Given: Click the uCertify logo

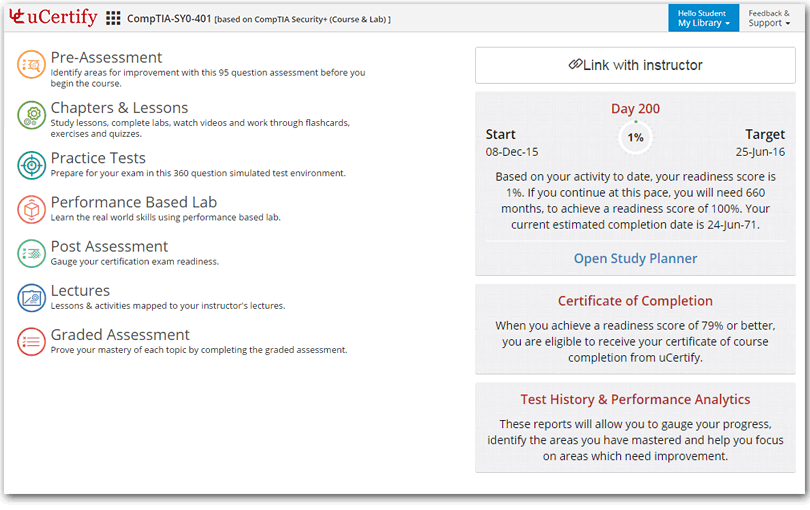Looking at the screenshot, I should click(53, 18).
